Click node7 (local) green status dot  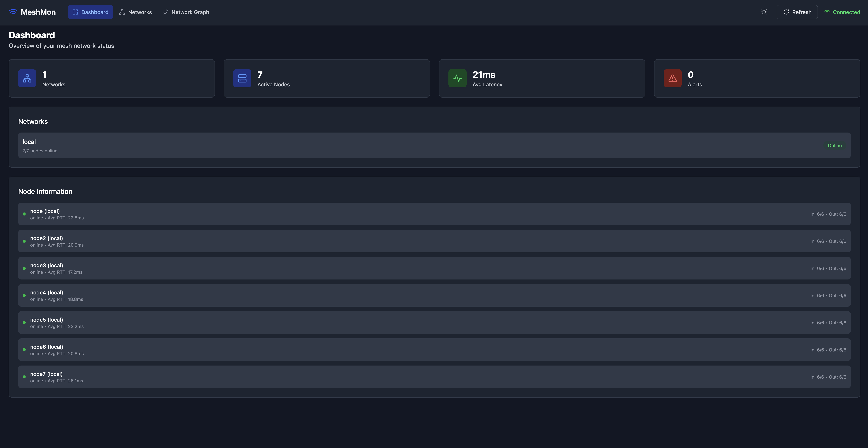[x=24, y=377]
